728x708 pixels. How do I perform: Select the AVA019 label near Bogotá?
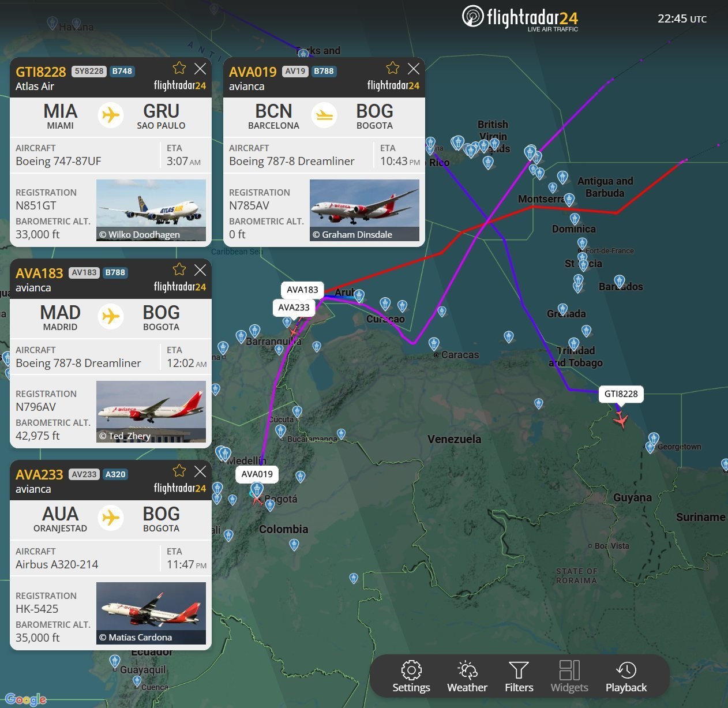pyautogui.click(x=257, y=474)
